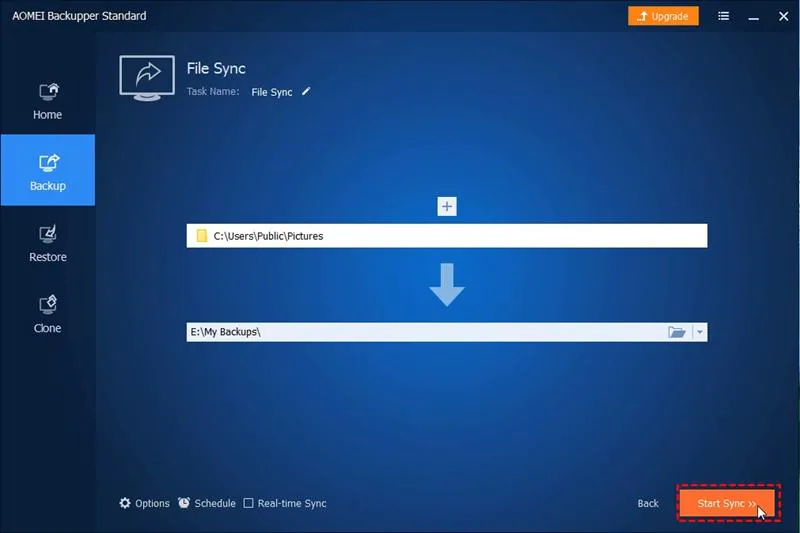Open sync Options settings
The width and height of the screenshot is (800, 533).
144,503
